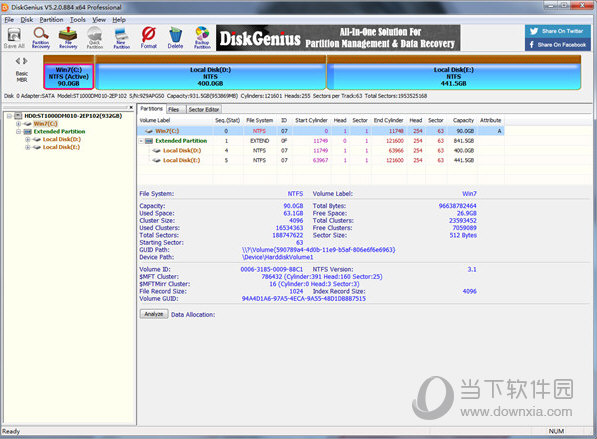Open the Help menu
This screenshot has width=597, height=439.
pos(119,20)
